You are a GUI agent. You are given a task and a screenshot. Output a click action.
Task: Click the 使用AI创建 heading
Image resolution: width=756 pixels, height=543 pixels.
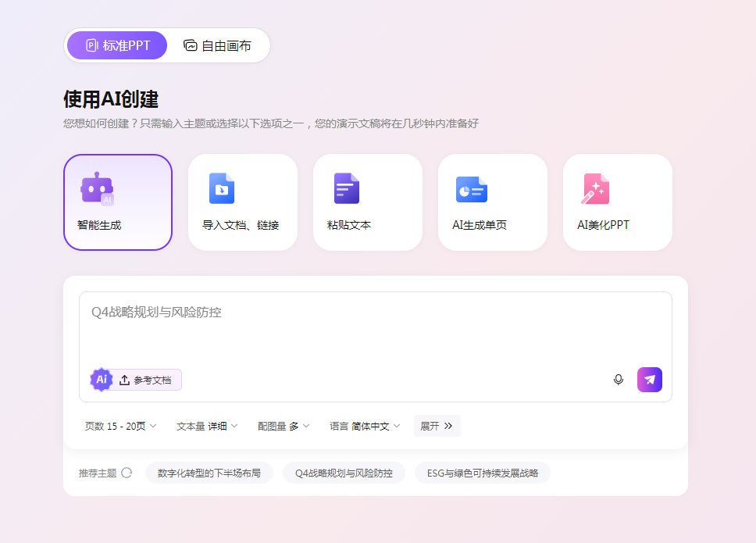coord(111,99)
